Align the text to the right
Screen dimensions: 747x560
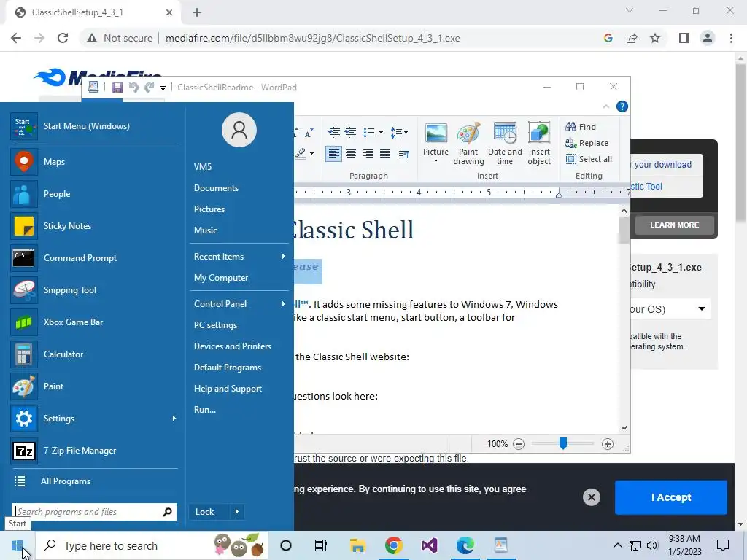coord(368,154)
